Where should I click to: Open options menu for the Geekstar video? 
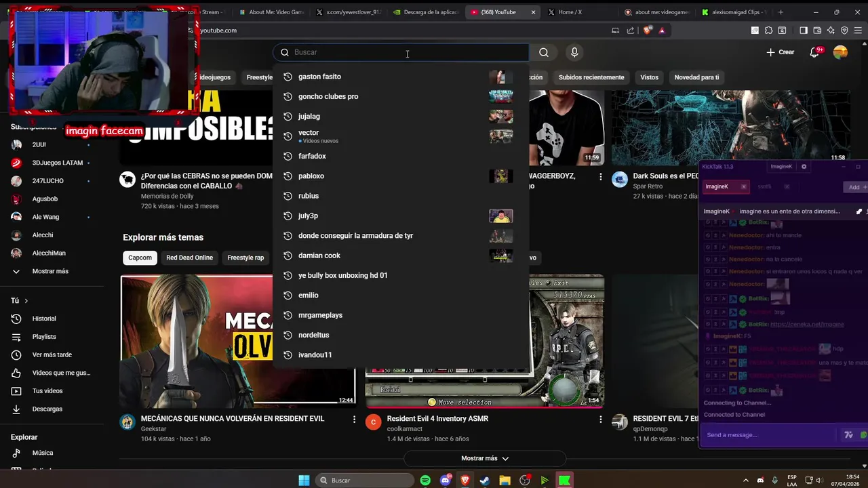354,420
